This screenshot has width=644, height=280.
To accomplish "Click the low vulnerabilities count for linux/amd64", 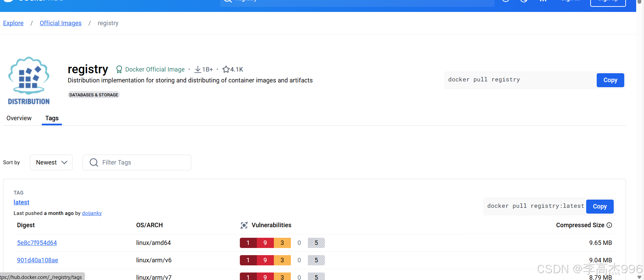I will coord(299,243).
